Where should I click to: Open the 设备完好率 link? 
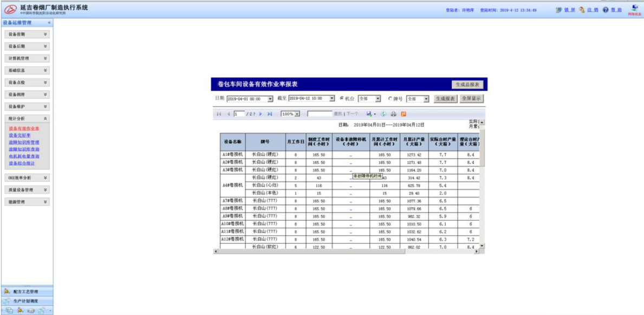[x=19, y=135]
